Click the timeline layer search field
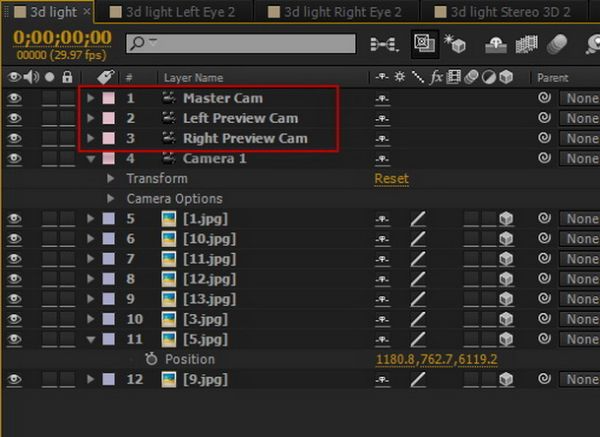This screenshot has height=437, width=600. pyautogui.click(x=241, y=43)
